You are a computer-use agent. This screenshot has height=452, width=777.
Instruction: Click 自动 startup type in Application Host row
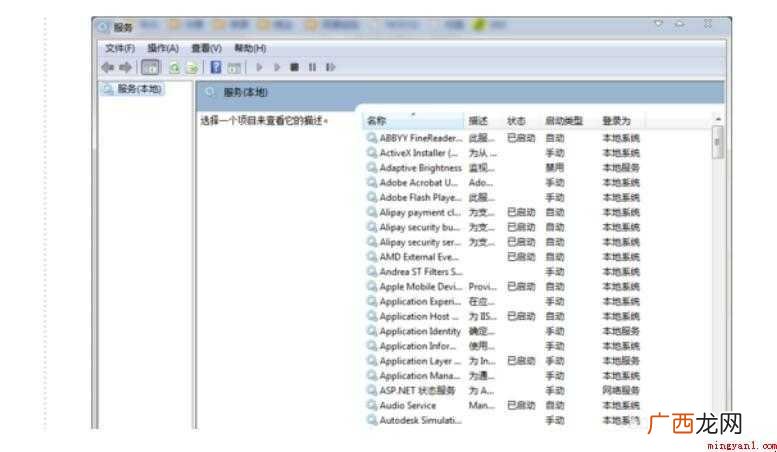pyautogui.click(x=555, y=316)
